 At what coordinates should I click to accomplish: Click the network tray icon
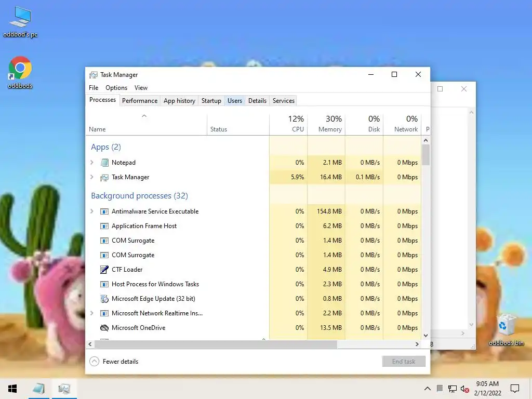[453, 389]
